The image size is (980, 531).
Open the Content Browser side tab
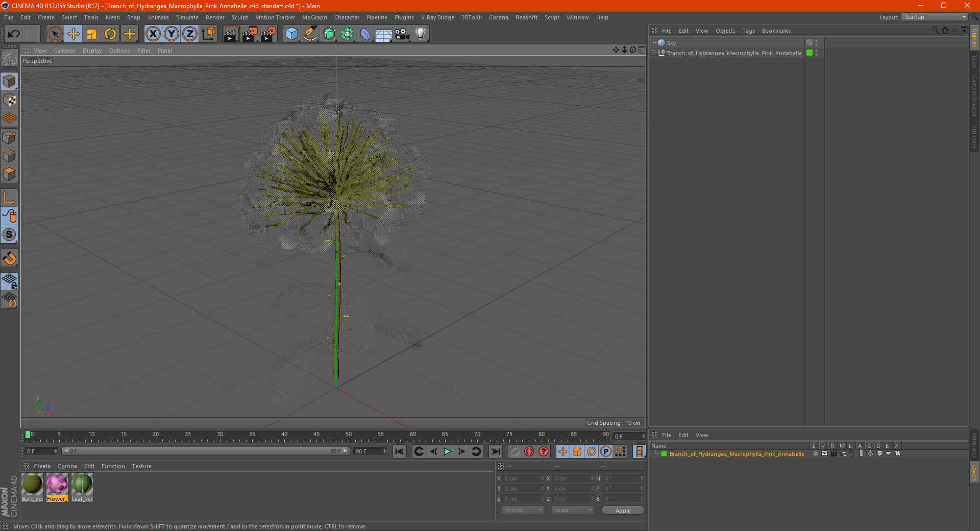pyautogui.click(x=974, y=96)
